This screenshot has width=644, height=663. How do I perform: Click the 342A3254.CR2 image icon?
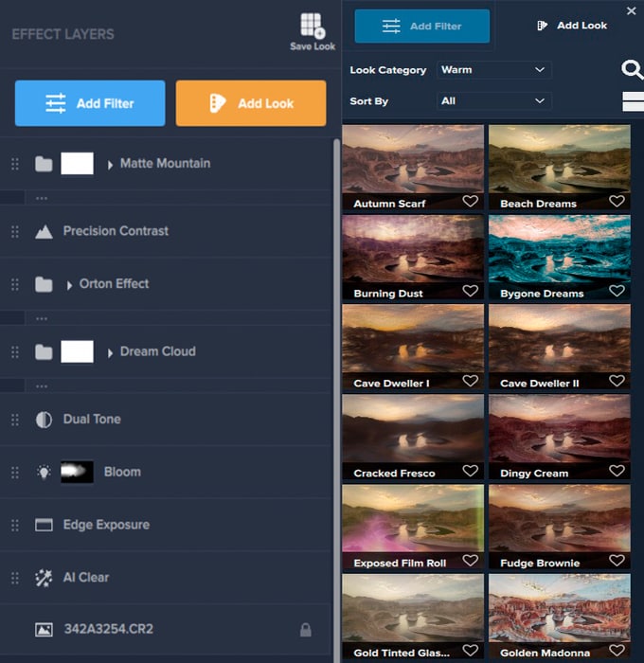click(44, 630)
